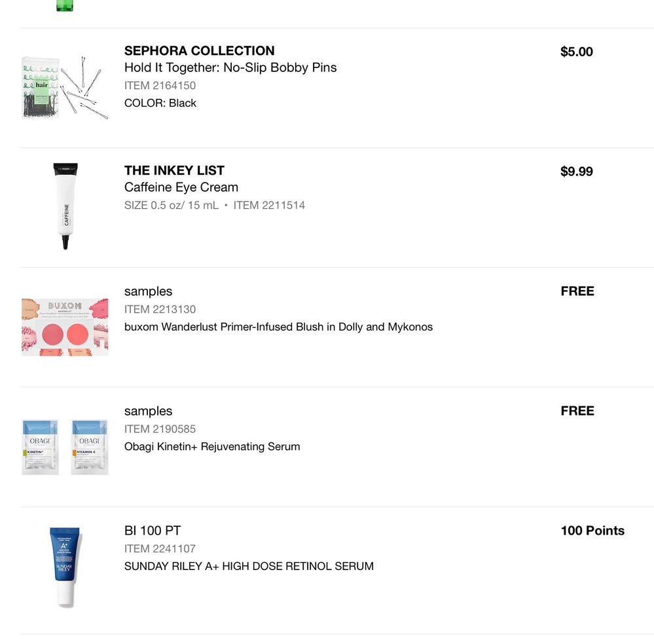Click the Buxom blush sample thumbnail

65,327
